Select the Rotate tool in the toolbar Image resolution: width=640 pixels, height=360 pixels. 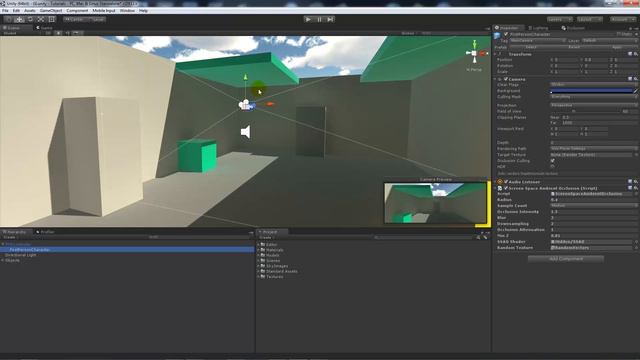click(30, 19)
